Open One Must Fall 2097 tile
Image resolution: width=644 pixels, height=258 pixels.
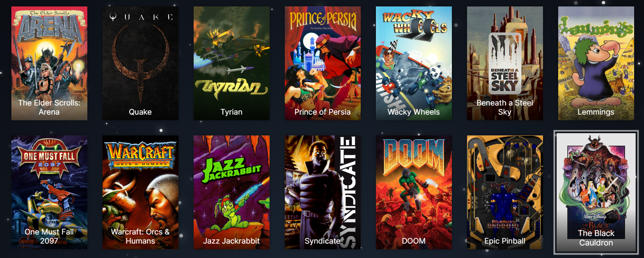(49, 192)
